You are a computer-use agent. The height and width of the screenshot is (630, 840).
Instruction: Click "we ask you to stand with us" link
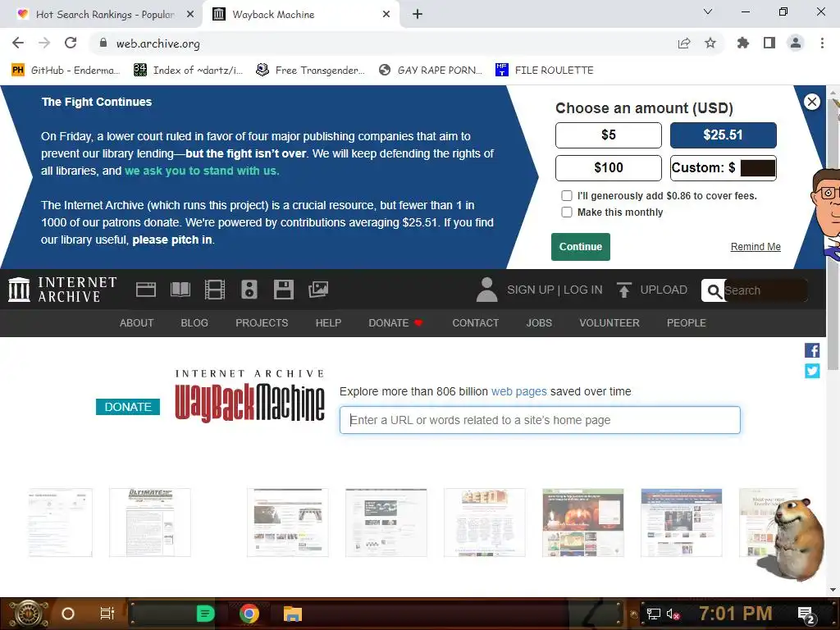coord(202,171)
